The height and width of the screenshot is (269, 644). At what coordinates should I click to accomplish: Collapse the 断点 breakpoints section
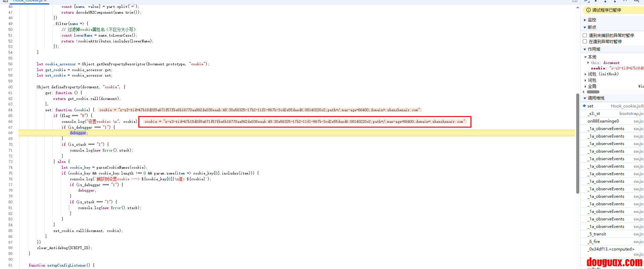[585, 27]
